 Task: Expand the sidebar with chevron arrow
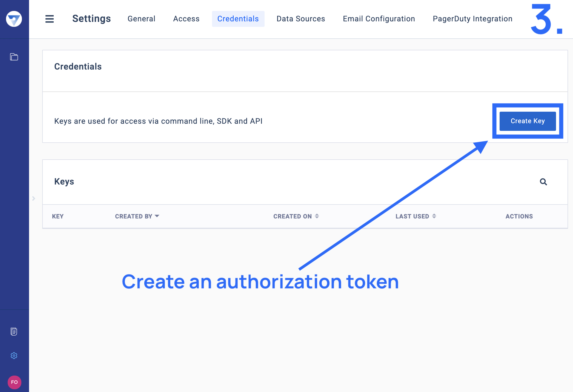point(34,198)
